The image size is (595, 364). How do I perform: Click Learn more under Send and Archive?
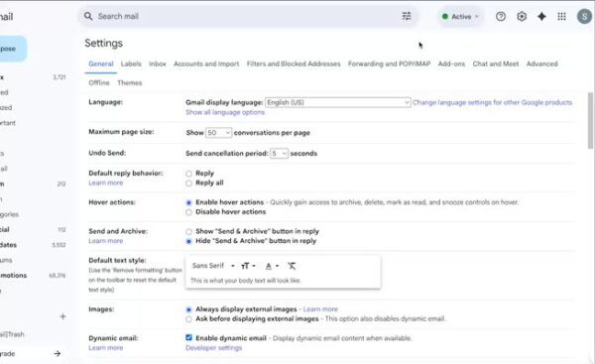tap(106, 241)
